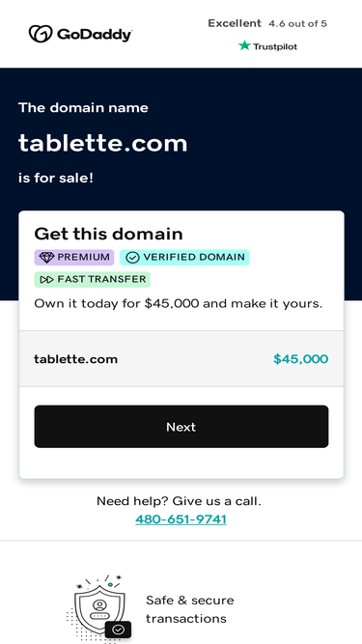Click the tablette.com row in the price table
The width and height of the screenshot is (362, 644).
(181, 358)
